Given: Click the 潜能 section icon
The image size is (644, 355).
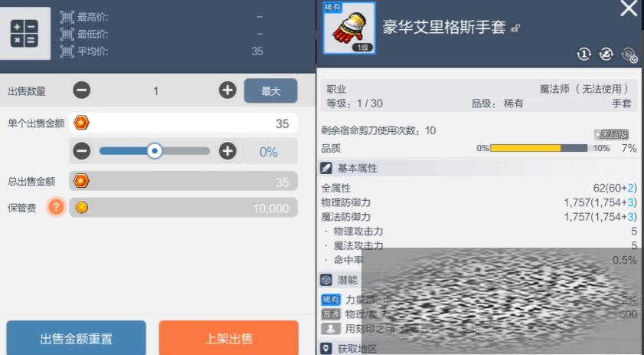Looking at the screenshot, I should click(326, 280).
